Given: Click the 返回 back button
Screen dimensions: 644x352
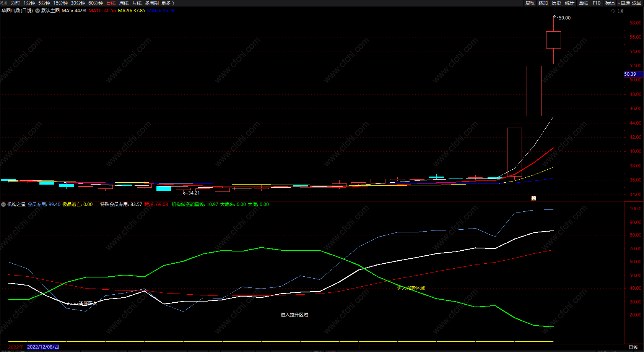Looking at the screenshot, I should pyautogui.click(x=637, y=3).
